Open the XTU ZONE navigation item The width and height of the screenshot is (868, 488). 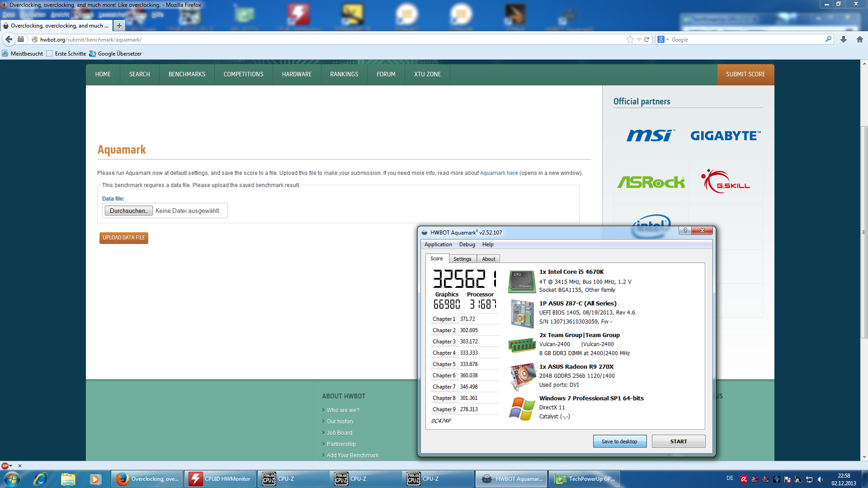(427, 75)
